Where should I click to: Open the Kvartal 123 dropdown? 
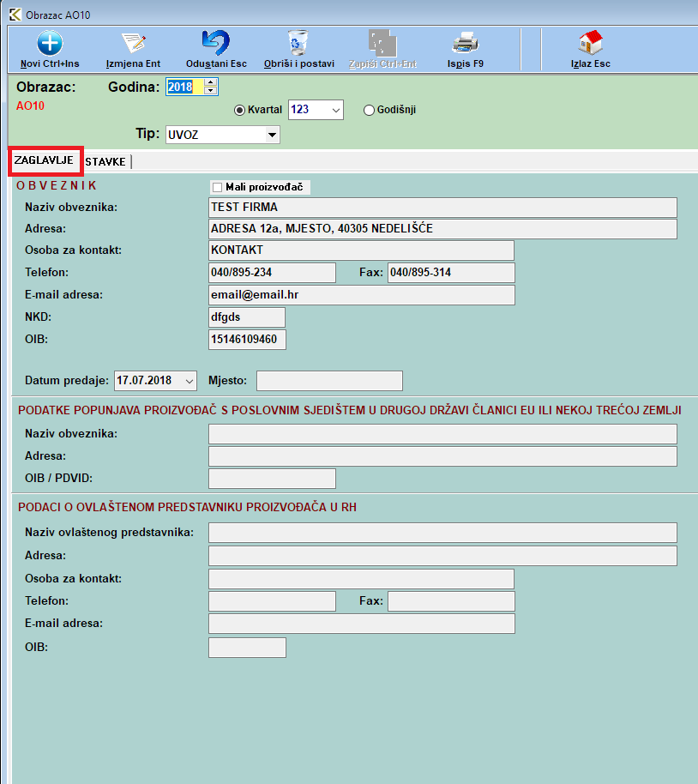[336, 110]
